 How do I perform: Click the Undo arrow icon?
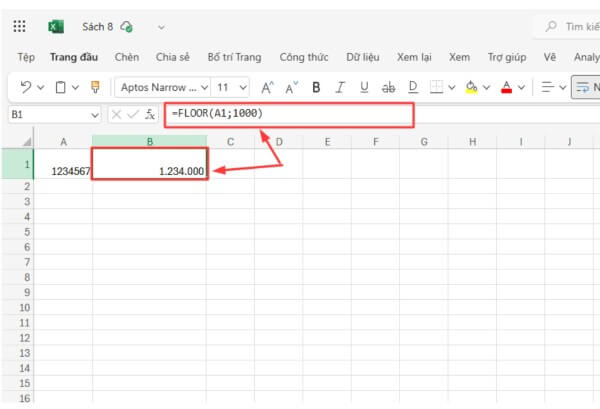[x=26, y=87]
